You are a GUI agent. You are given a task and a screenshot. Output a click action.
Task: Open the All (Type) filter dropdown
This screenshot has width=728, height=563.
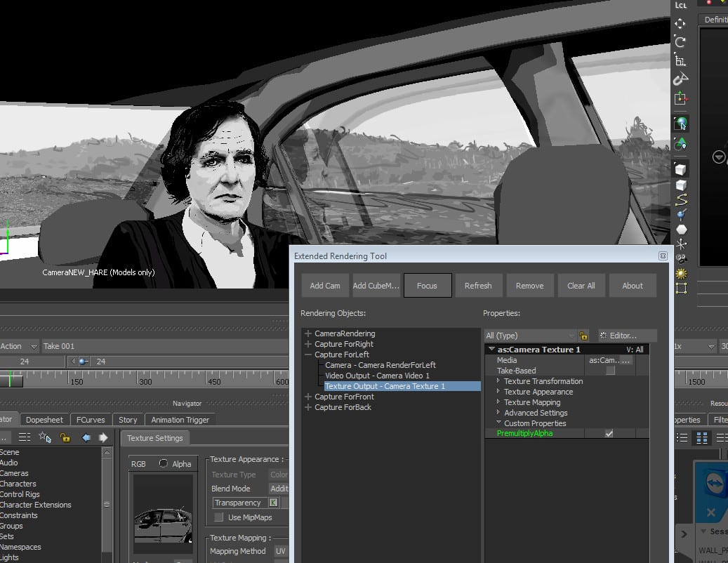coord(529,336)
